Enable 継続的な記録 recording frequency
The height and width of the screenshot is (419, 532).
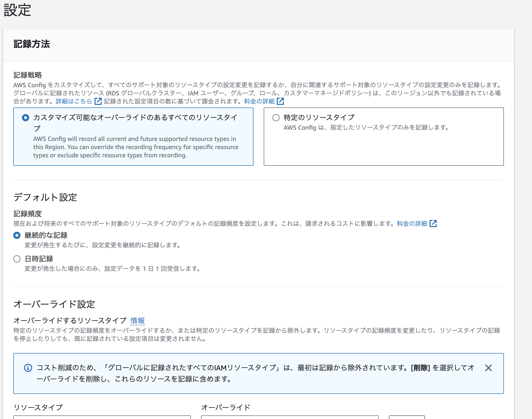pos(17,236)
